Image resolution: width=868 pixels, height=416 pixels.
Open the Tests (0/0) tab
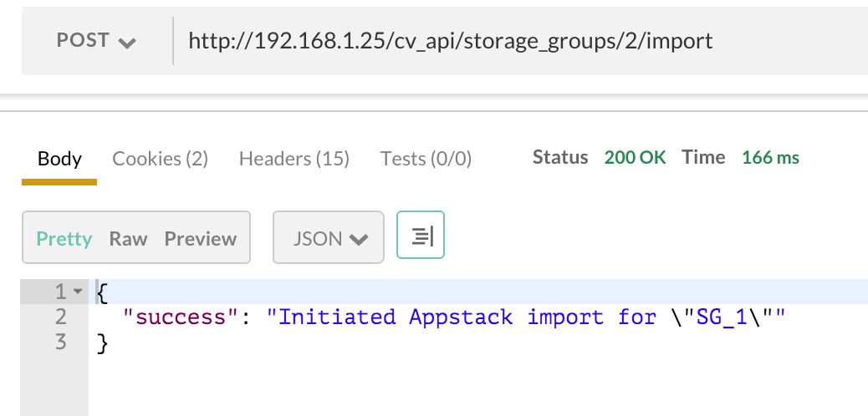(x=426, y=159)
